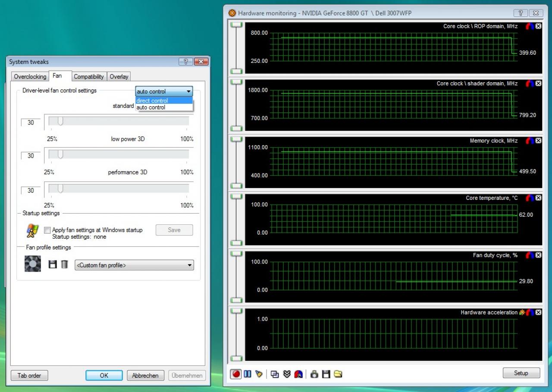The image size is (552, 392).
Task: Click the yellow gear icon on Hardware acceleration graph
Action: click(522, 313)
